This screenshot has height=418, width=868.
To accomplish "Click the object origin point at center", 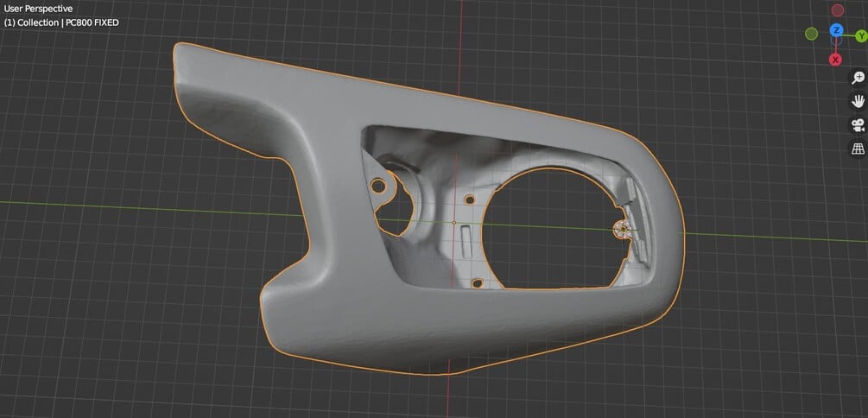I will pyautogui.click(x=454, y=223).
